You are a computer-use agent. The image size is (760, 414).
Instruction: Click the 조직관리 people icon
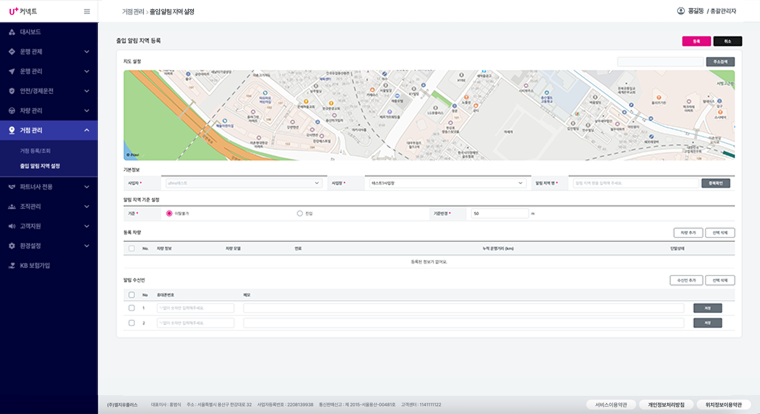(x=12, y=207)
